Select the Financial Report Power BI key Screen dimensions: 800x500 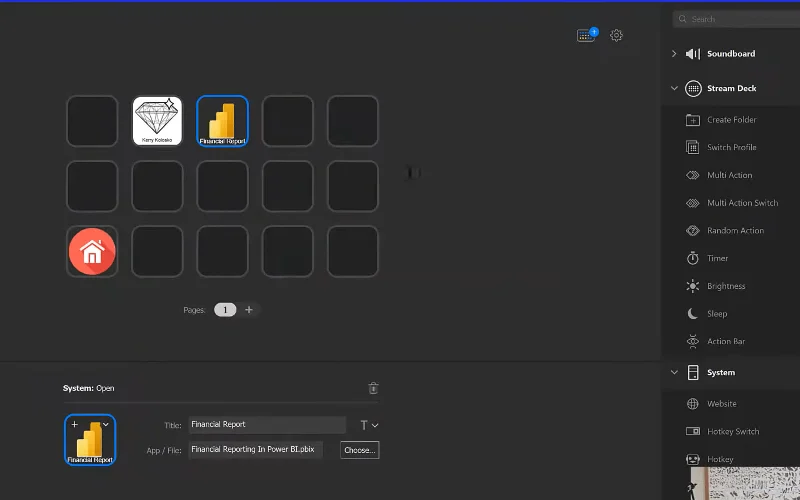pyautogui.click(x=222, y=121)
